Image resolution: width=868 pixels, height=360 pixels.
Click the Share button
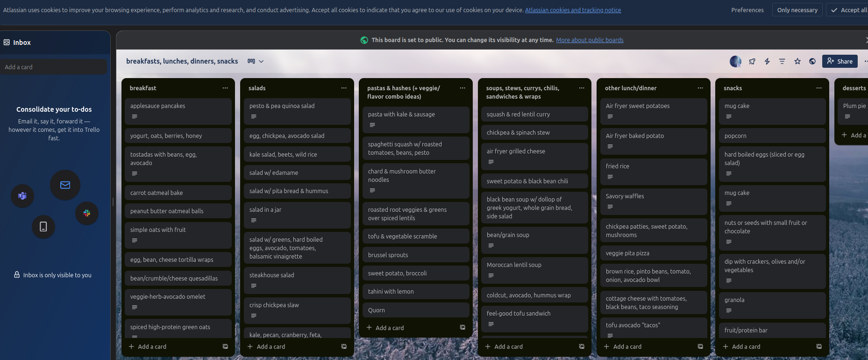coord(840,61)
